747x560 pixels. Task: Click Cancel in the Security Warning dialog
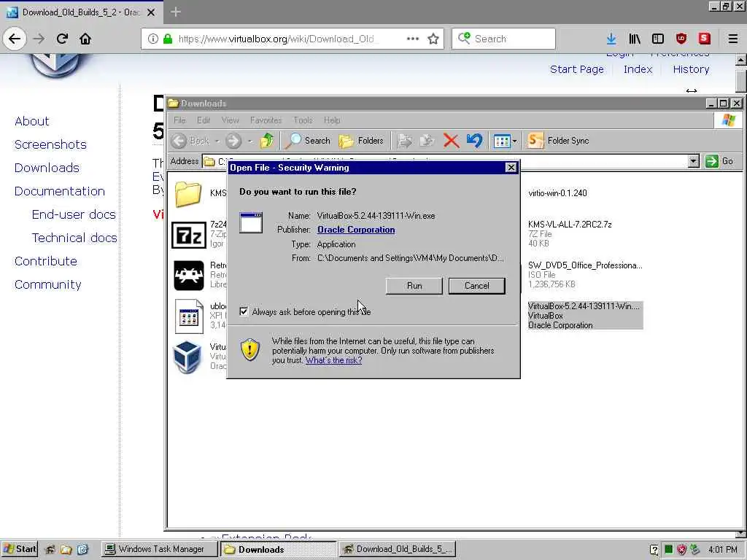[477, 286]
